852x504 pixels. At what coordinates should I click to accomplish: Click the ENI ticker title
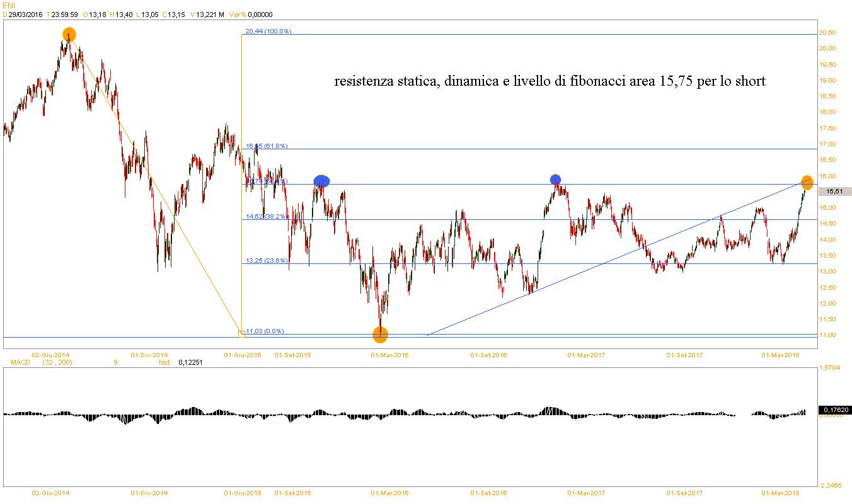click(8, 5)
